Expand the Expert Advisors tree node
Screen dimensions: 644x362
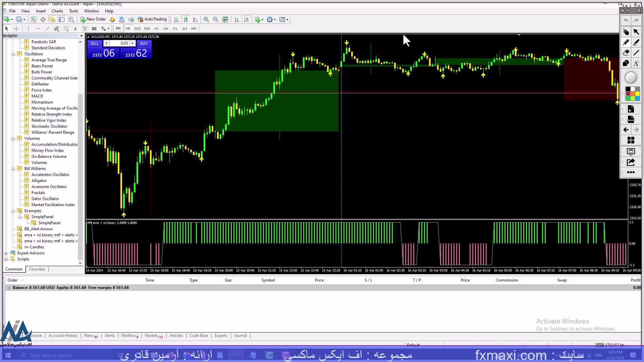click(6, 253)
